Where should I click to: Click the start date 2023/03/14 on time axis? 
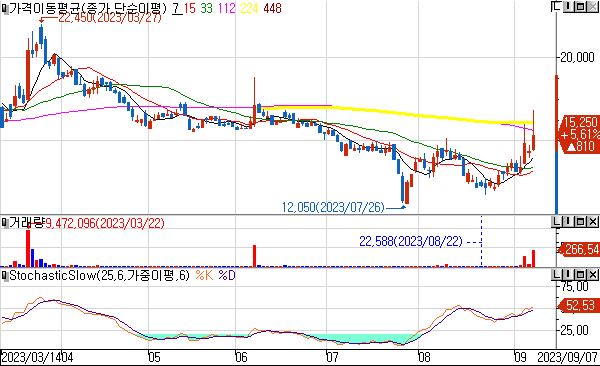pos(30,358)
